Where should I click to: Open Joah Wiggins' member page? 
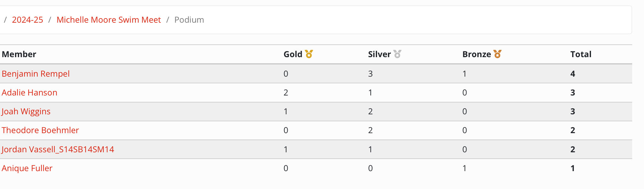(26, 111)
